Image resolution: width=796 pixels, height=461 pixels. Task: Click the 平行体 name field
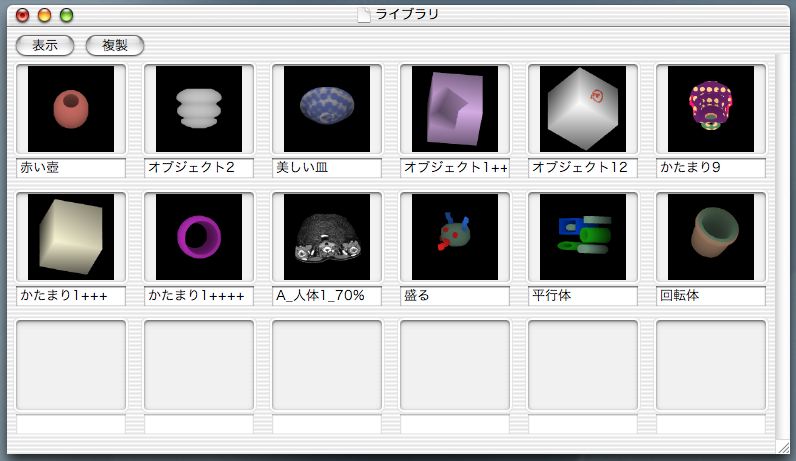tap(583, 296)
